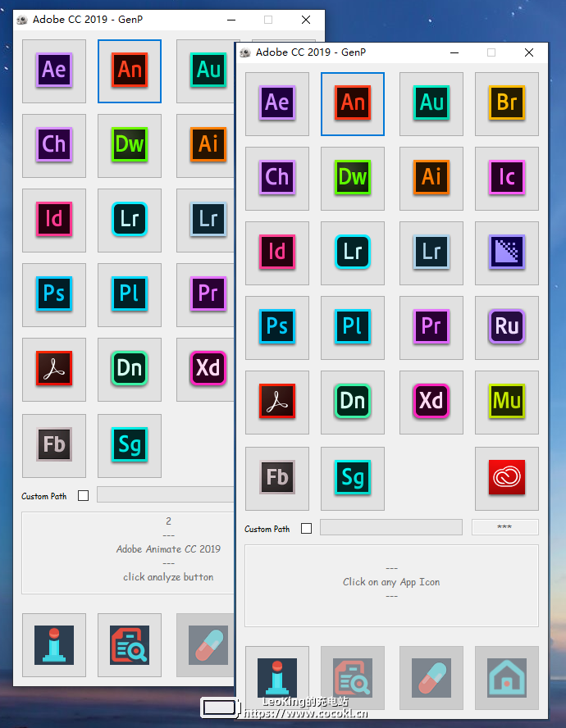Select Acrobat icon in back window
Image resolution: width=566 pixels, height=728 pixels.
click(54, 370)
